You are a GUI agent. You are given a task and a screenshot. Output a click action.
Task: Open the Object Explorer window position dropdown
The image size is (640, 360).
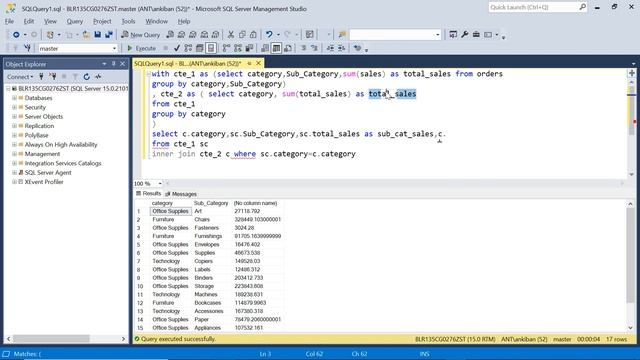click(x=104, y=64)
